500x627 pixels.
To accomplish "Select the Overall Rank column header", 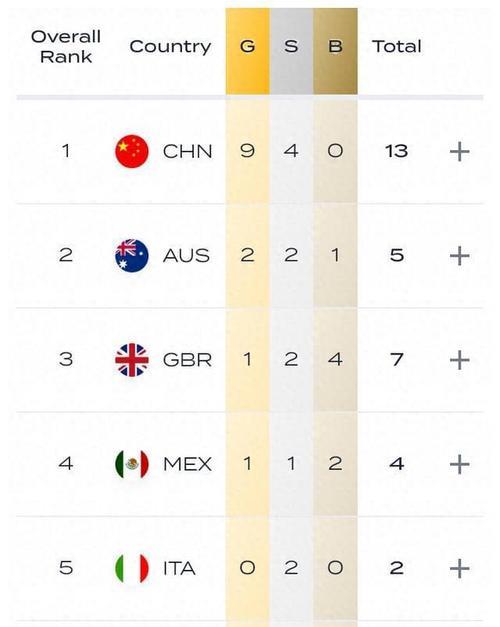I will pos(66,47).
